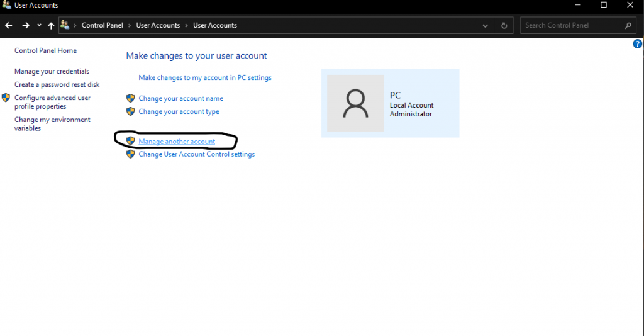Screen dimensions: 644x336
Task: Close the User Accounts window
Action: (x=630, y=5)
